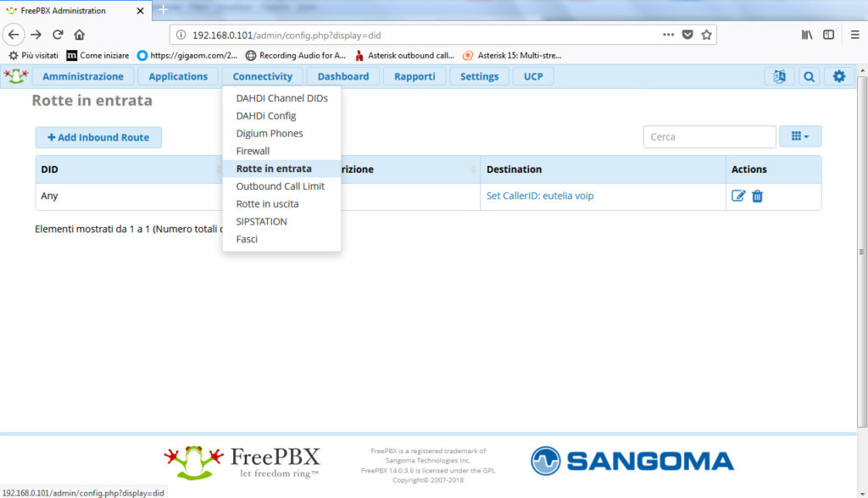Open the gear settings icon in navbar
This screenshot has height=498, width=868.
tap(839, 76)
